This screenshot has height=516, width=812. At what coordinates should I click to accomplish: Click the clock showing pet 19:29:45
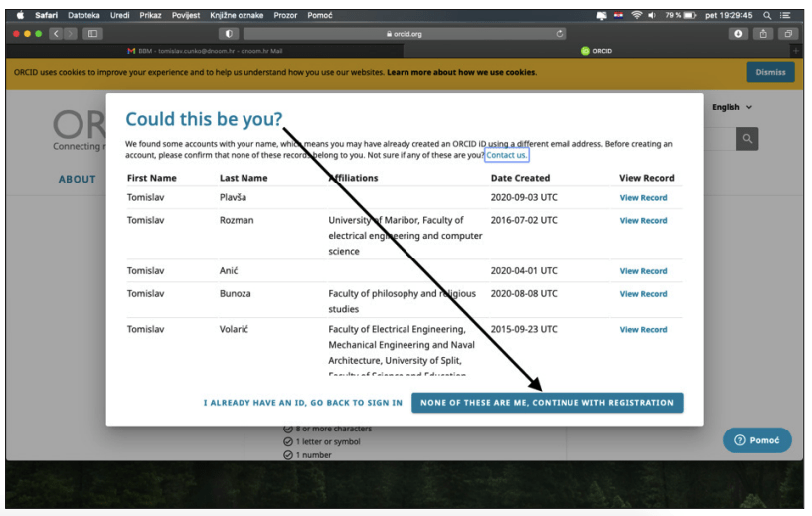click(x=729, y=15)
